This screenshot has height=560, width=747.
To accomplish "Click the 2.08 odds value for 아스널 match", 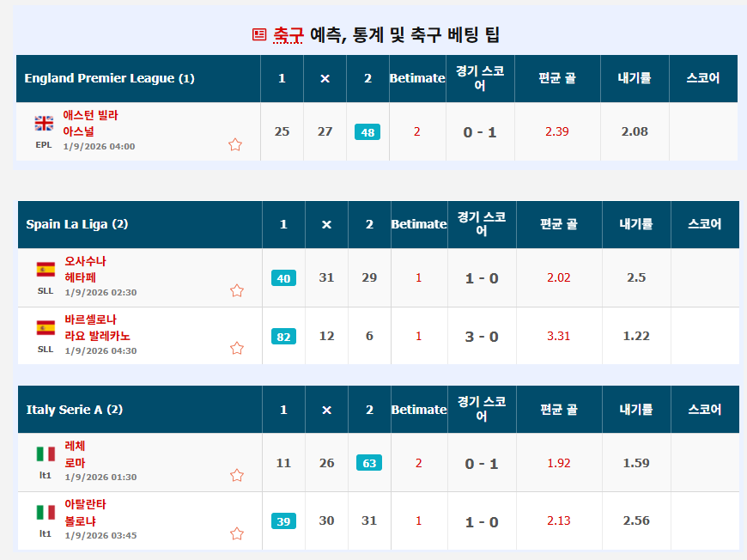I will click(x=635, y=131).
